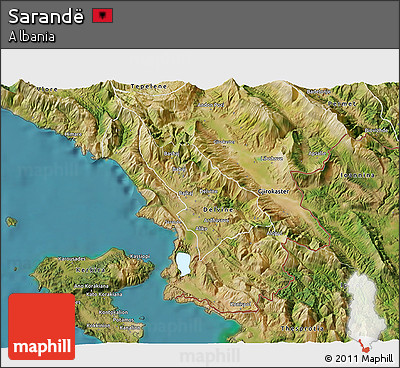
Task: Click the Albania subtitle text
Action: 32,36
